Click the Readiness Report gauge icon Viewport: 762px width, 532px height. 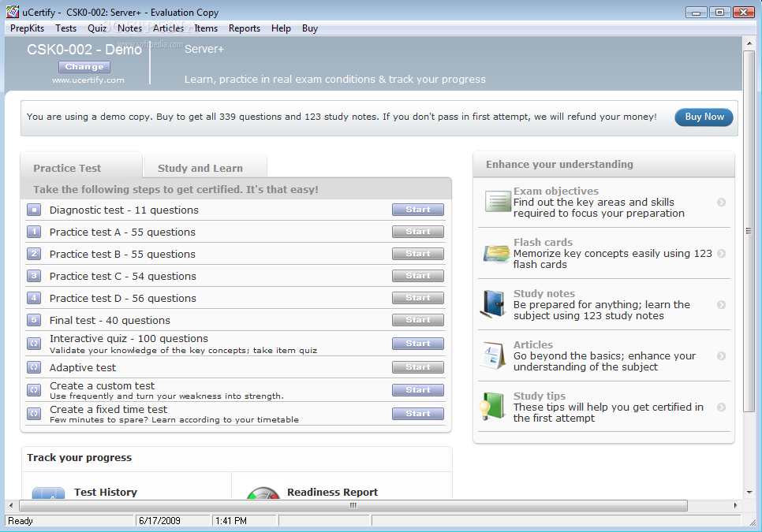point(263,493)
